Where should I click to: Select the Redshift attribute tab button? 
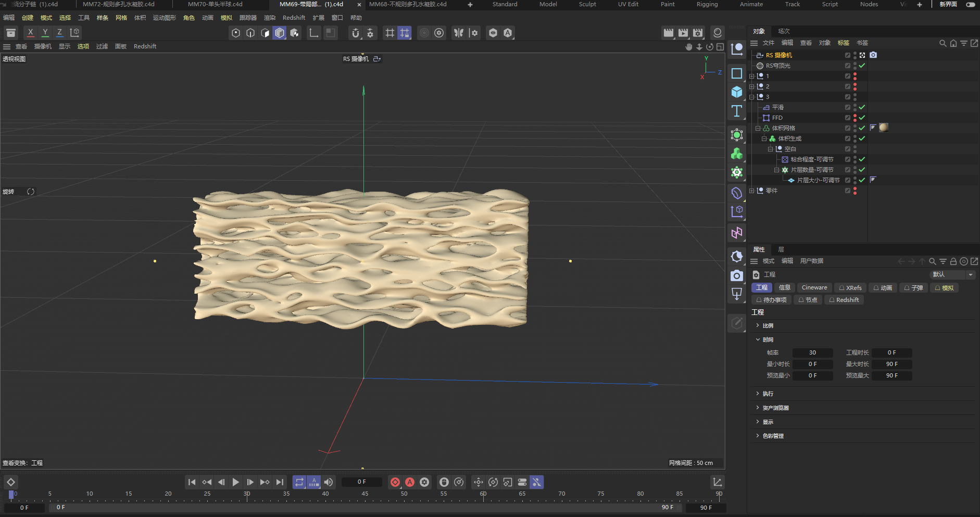click(x=844, y=300)
